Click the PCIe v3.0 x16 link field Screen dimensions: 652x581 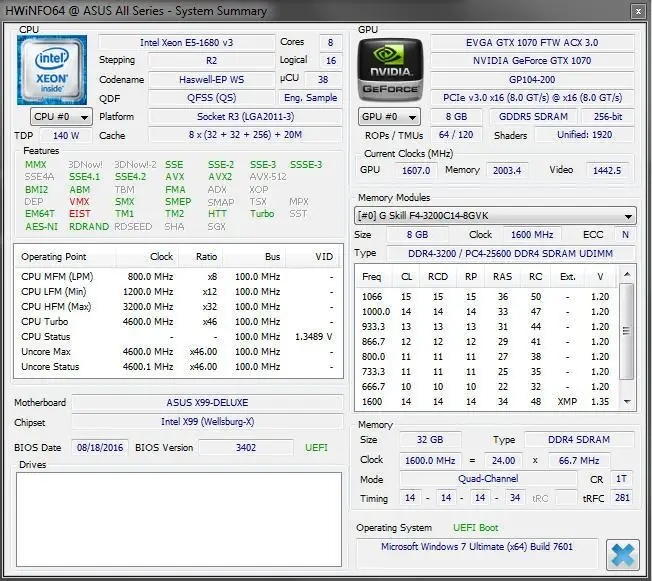coord(532,98)
